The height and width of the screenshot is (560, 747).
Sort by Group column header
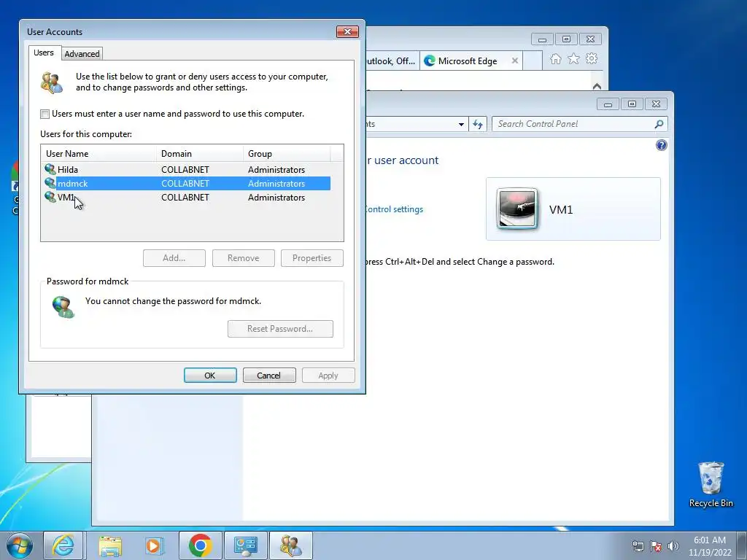286,154
